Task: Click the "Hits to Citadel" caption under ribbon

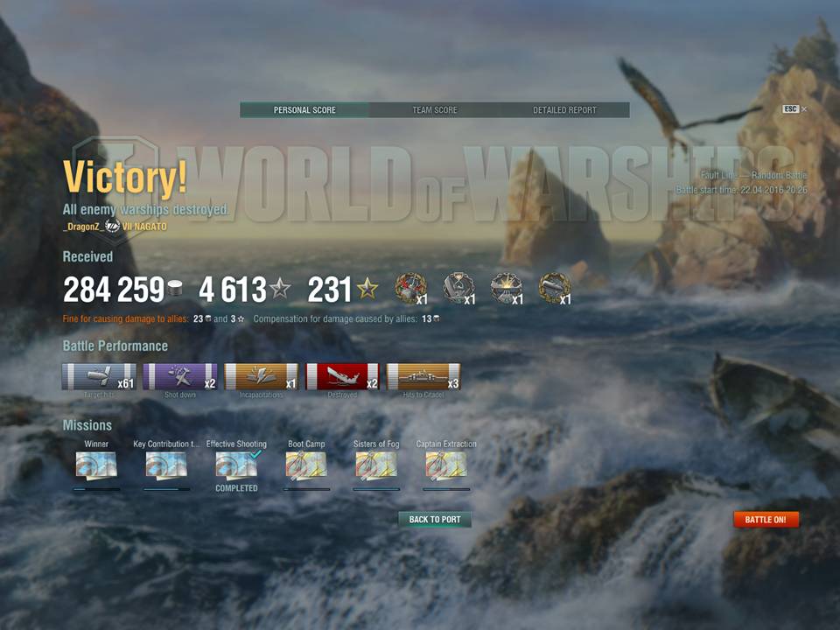Action: [x=423, y=395]
